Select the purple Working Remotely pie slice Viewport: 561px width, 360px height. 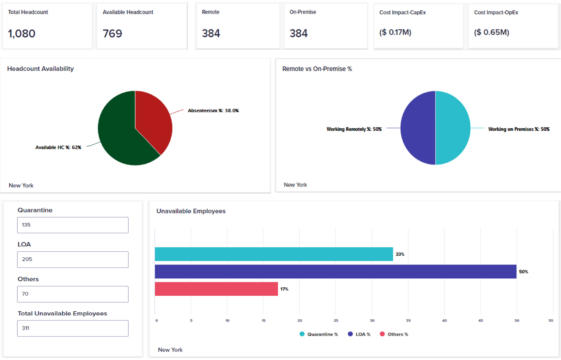(x=418, y=128)
